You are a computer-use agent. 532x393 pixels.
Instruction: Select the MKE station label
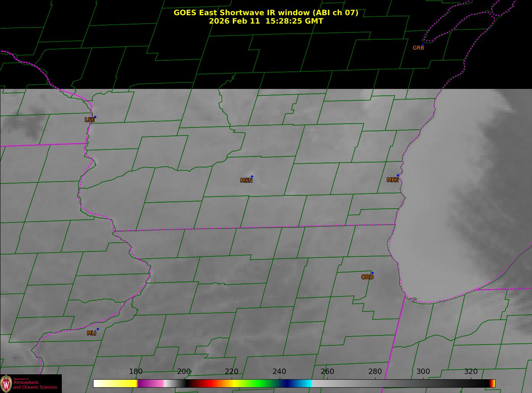392,180
